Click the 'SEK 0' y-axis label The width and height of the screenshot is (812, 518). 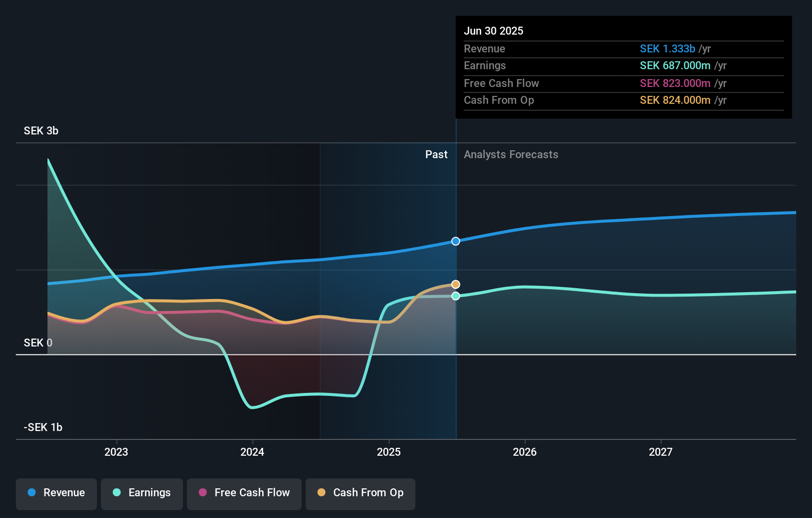[x=38, y=343]
